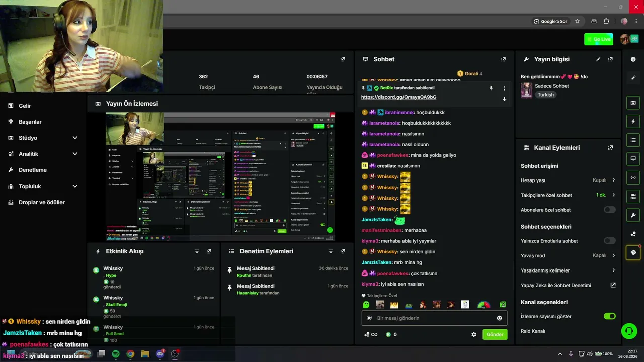The image size is (644, 362).
Task: Open browser extensions puzzle icon
Action: click(x=606, y=21)
